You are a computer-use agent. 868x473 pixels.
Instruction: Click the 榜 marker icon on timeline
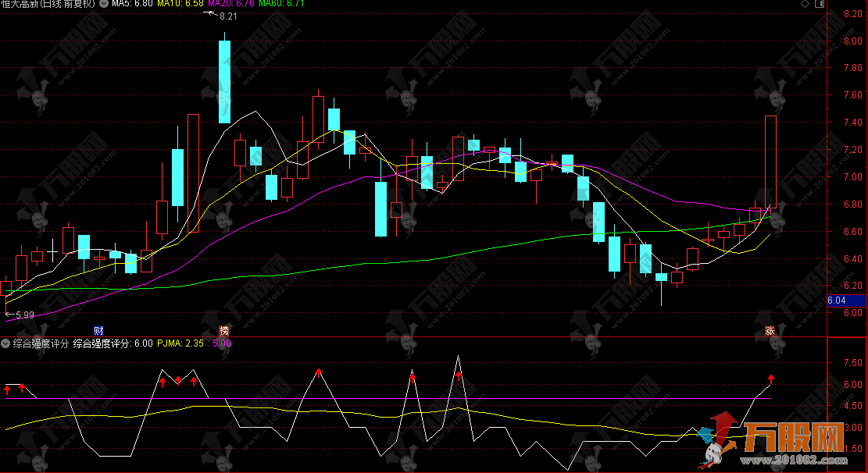pos(225,330)
